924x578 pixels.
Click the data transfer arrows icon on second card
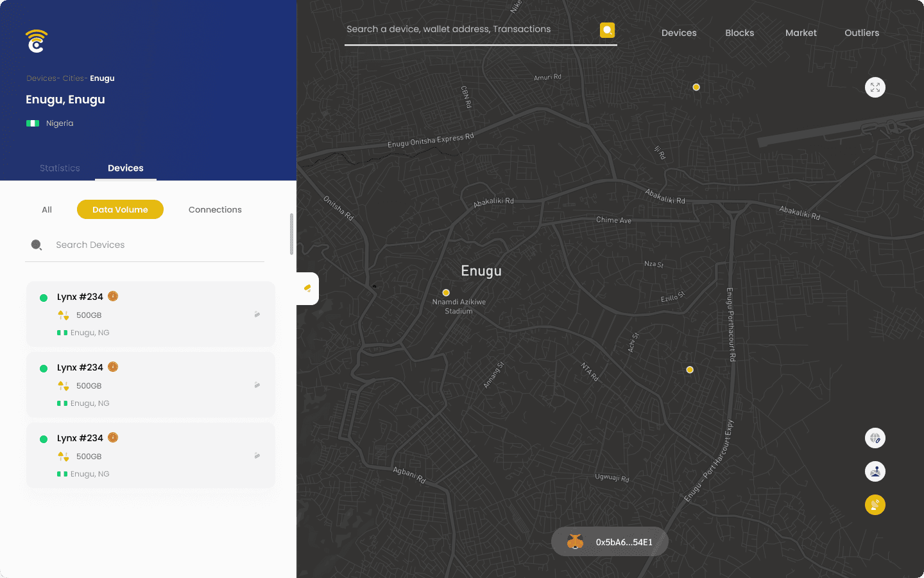pos(63,386)
